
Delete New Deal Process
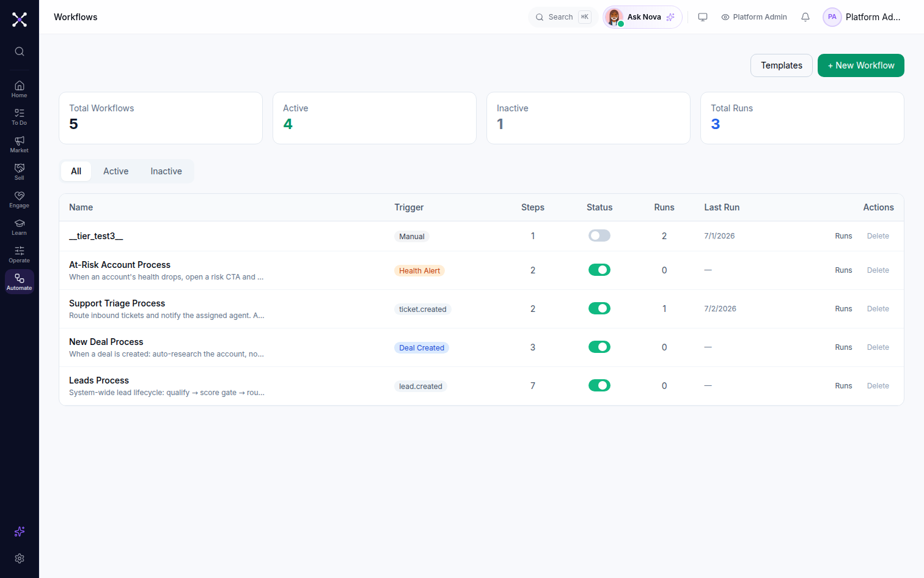click(878, 347)
